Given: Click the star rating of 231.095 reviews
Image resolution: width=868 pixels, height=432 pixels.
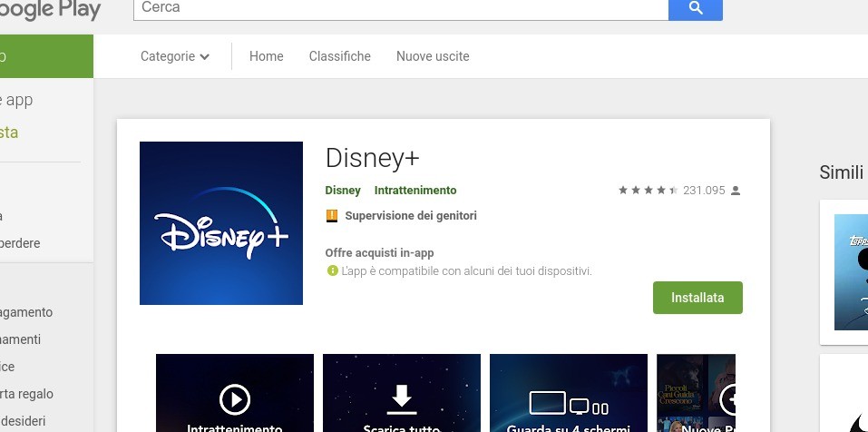Looking at the screenshot, I should click(649, 191).
